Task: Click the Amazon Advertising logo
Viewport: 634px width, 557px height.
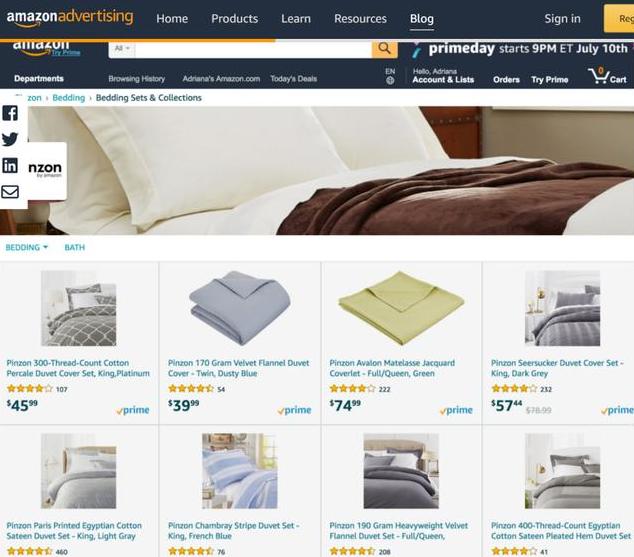Action: click(x=70, y=18)
